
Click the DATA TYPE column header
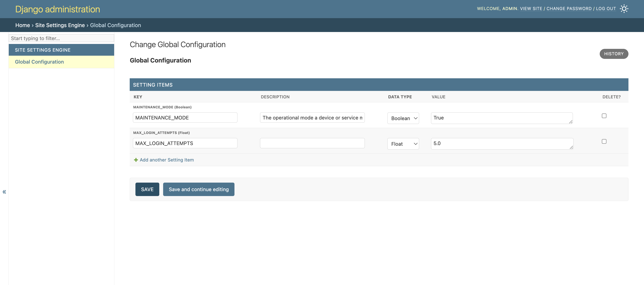point(400,97)
